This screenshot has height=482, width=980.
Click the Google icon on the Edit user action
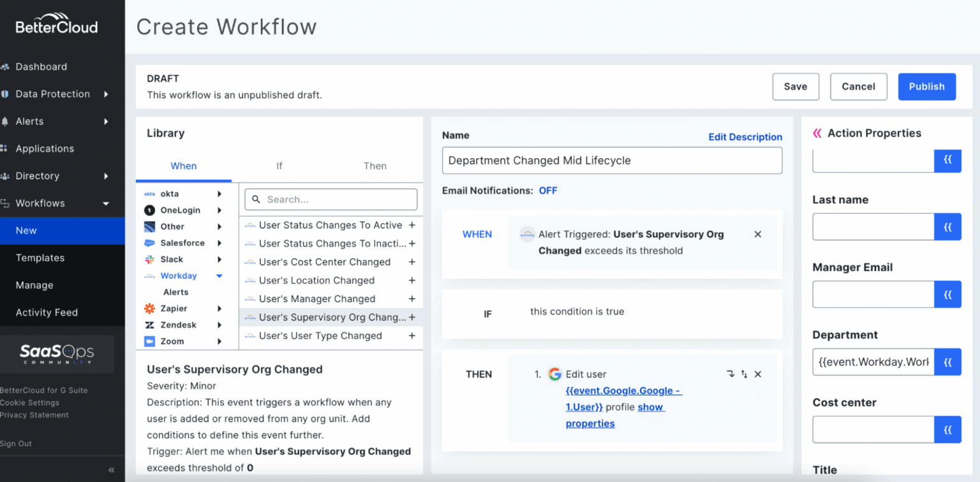(554, 374)
